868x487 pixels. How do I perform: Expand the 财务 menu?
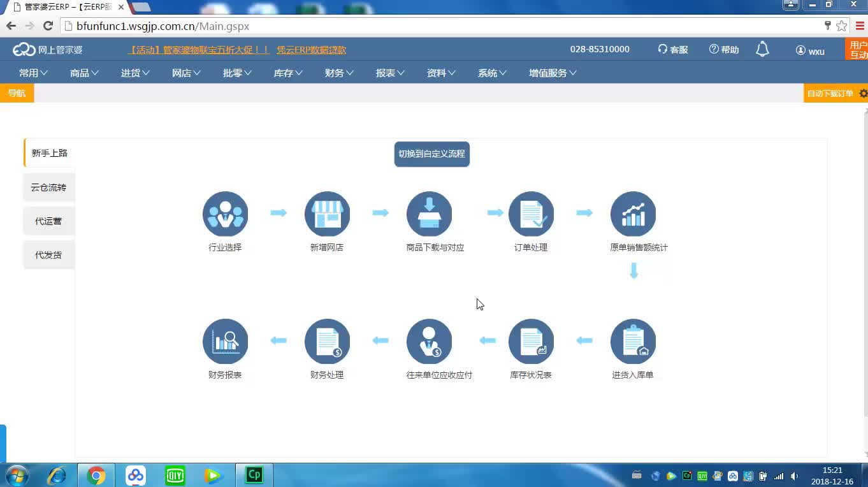[339, 73]
